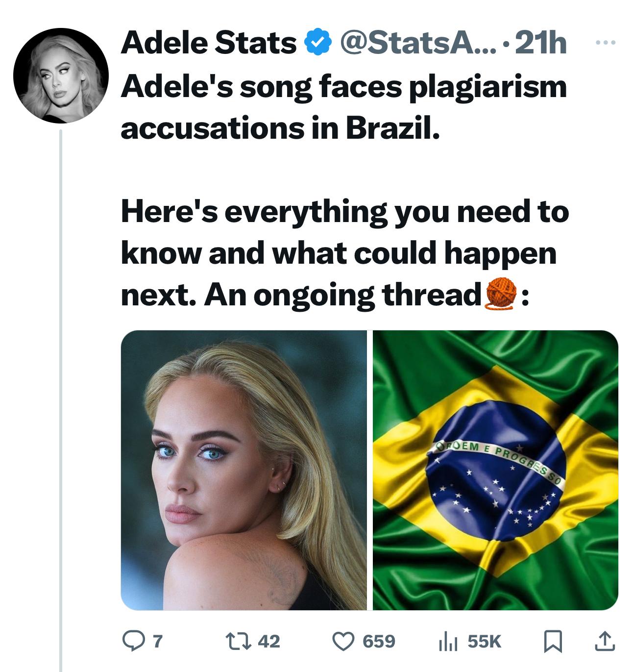Click the repost count of 42

tap(268, 641)
